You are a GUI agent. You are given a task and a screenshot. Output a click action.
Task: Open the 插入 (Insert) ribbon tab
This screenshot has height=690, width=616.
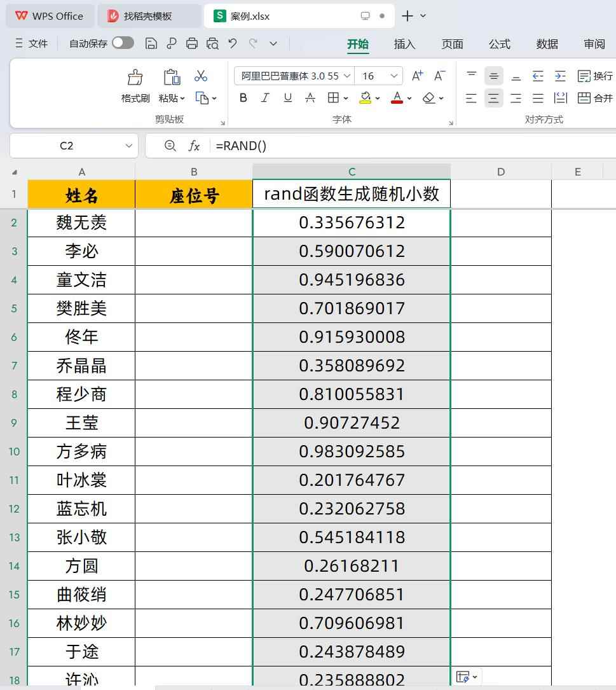tap(405, 44)
